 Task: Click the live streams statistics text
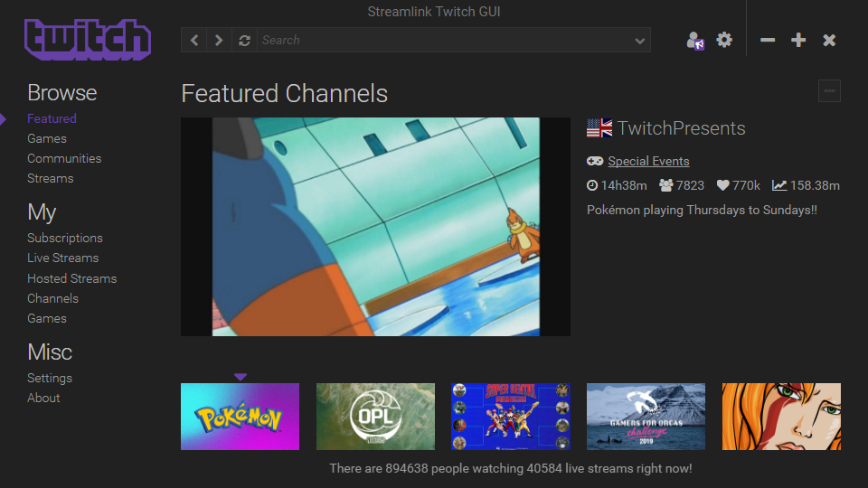click(510, 468)
